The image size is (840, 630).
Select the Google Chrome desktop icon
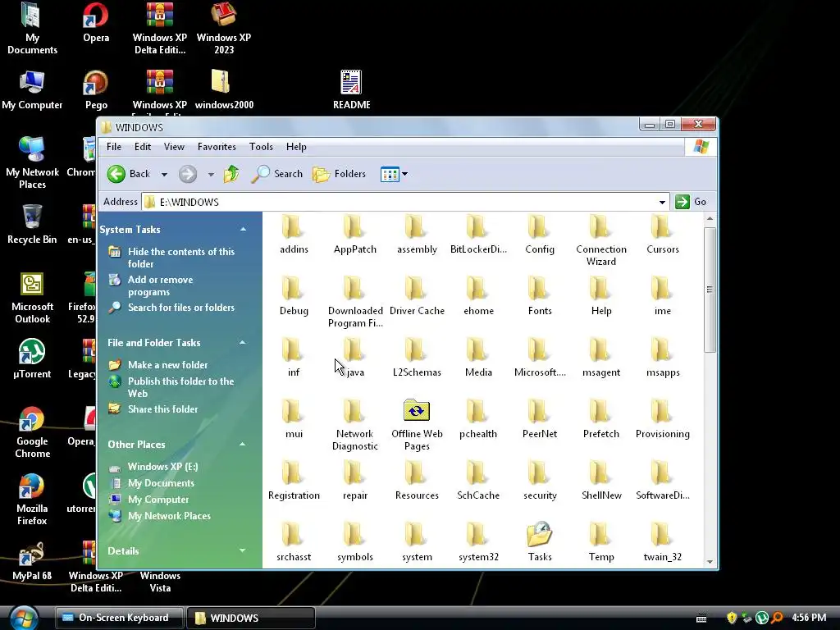32,432
